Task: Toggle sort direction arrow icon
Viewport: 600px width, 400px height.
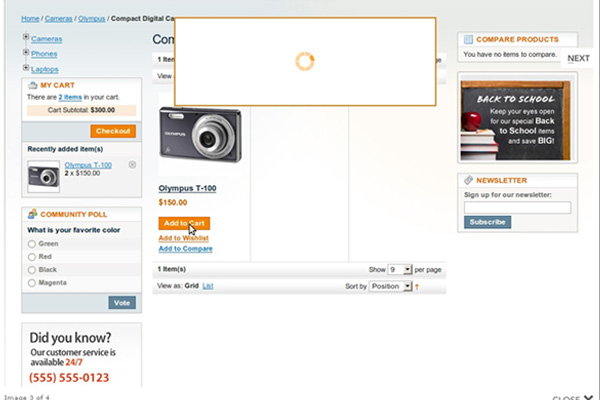Action: tap(417, 286)
